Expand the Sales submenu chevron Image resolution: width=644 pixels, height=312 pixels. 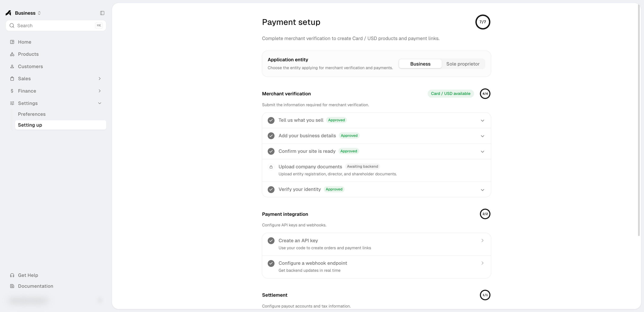(99, 79)
